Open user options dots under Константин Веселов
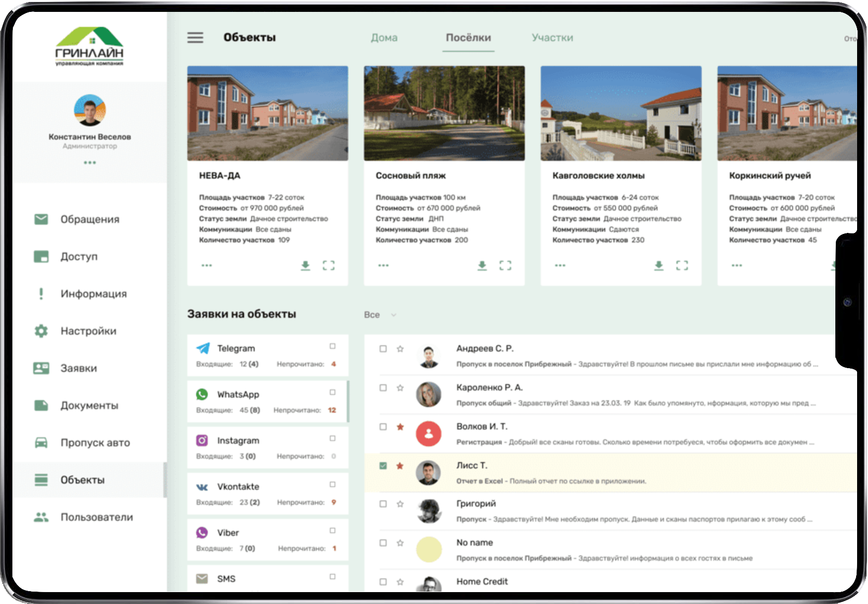Viewport: 868px width, 604px height. coord(90,163)
